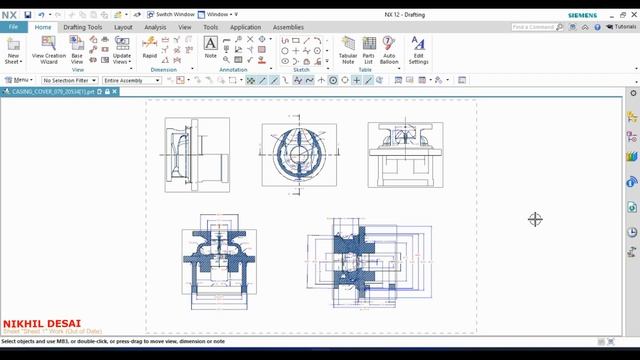Click the resource bar gear settings icon
Viewport: 640px width, 360px height.
pyautogui.click(x=633, y=93)
